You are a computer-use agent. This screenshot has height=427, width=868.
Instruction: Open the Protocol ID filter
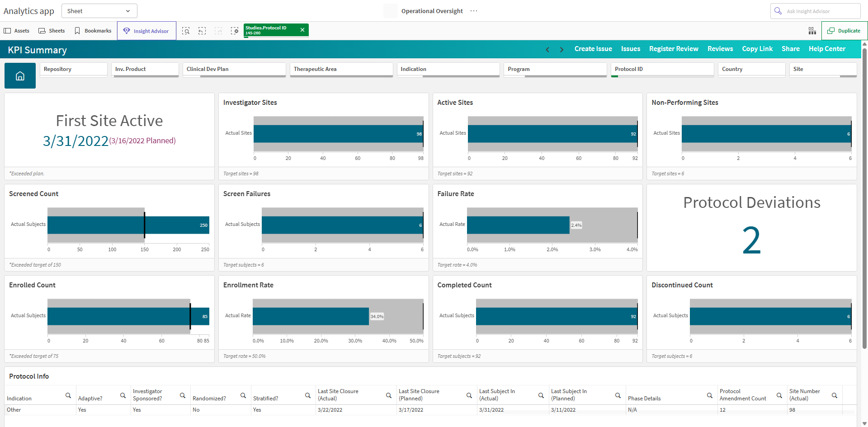coord(662,70)
